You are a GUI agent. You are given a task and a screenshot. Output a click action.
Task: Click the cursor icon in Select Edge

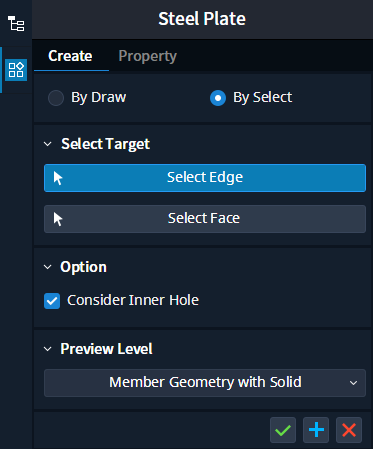(58, 178)
